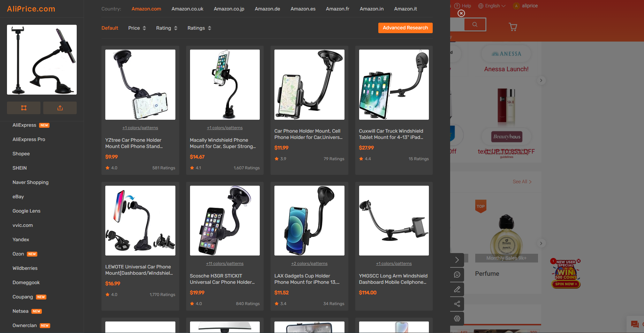
Task: Click +11 colors/patterns link under Scosche
Action: click(225, 264)
